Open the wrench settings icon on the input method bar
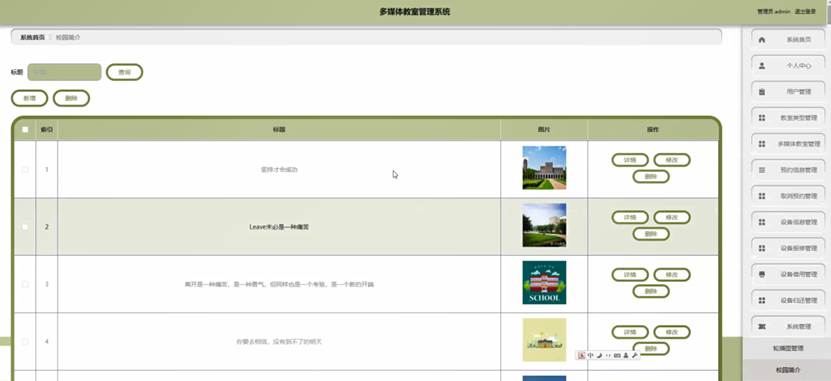Screen dimensions: 831x381 click(x=634, y=356)
